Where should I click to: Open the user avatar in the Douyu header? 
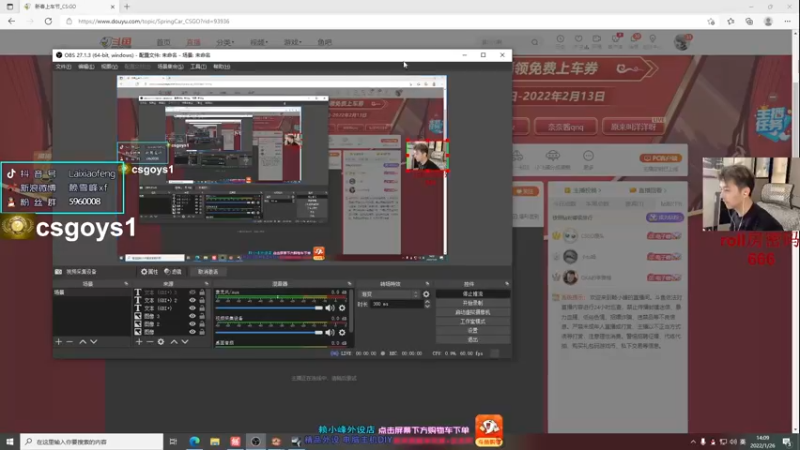[681, 42]
